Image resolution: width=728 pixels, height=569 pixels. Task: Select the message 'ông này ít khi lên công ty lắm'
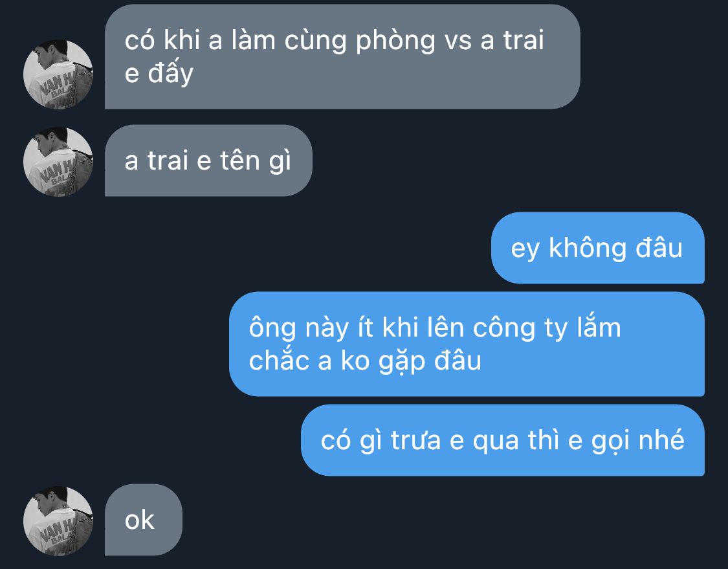click(x=467, y=344)
